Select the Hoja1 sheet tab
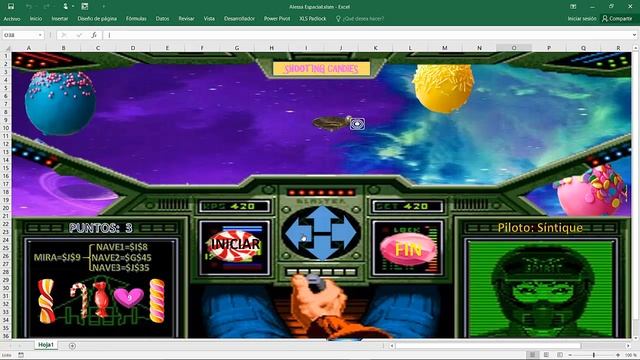 click(x=46, y=345)
